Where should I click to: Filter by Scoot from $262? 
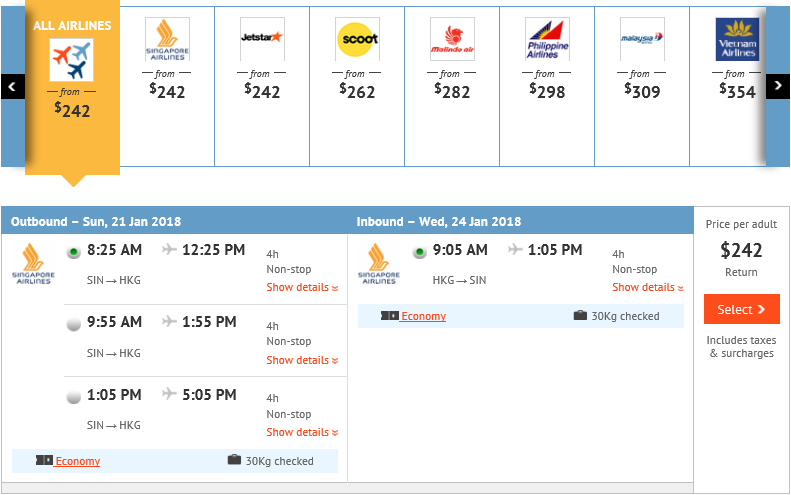click(x=357, y=86)
